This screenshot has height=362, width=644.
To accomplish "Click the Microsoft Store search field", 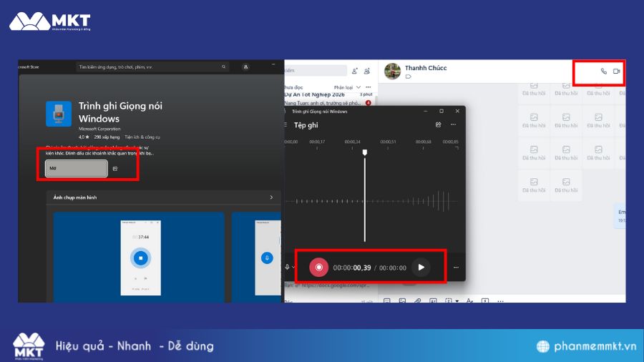I will pos(152,67).
